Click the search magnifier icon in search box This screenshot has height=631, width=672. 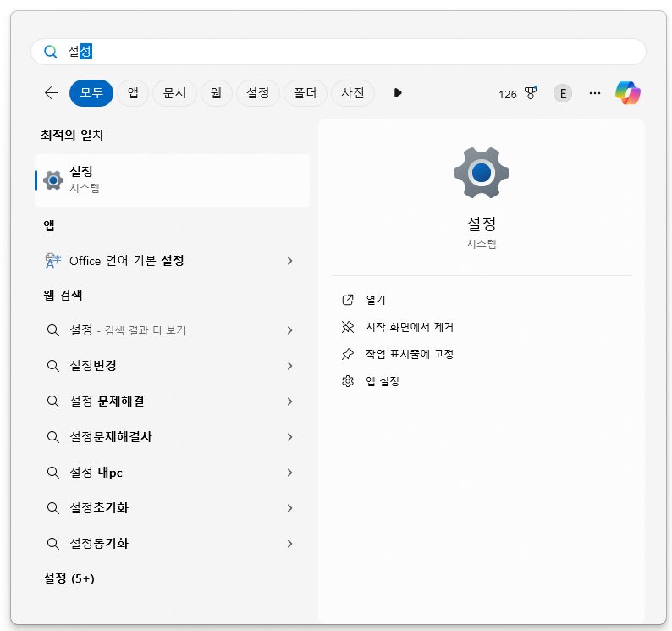(51, 52)
